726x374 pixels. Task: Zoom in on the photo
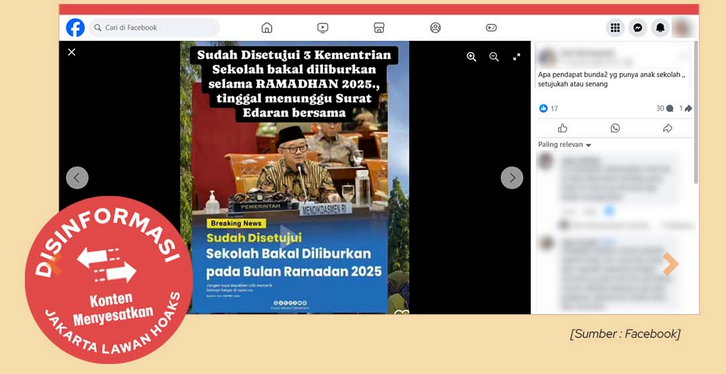pyautogui.click(x=471, y=57)
